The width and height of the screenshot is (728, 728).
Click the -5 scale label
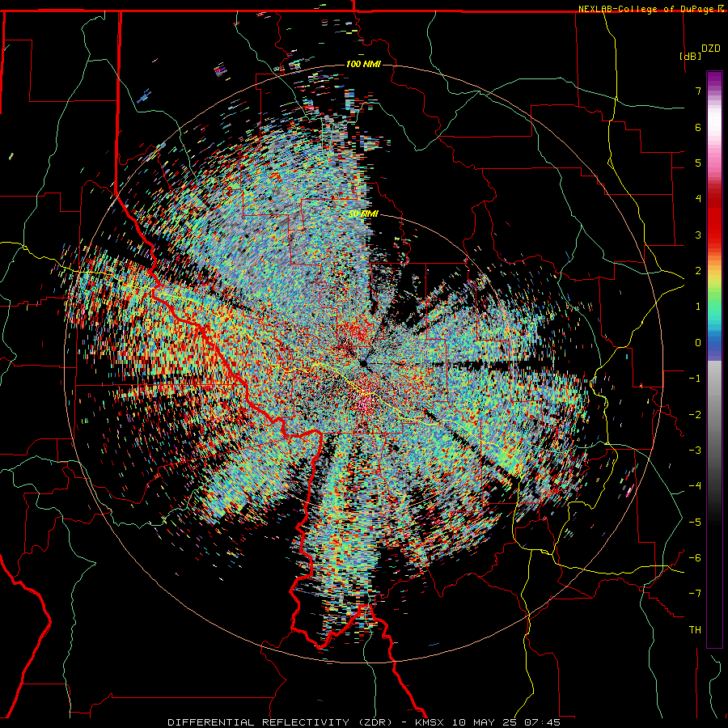(695, 523)
